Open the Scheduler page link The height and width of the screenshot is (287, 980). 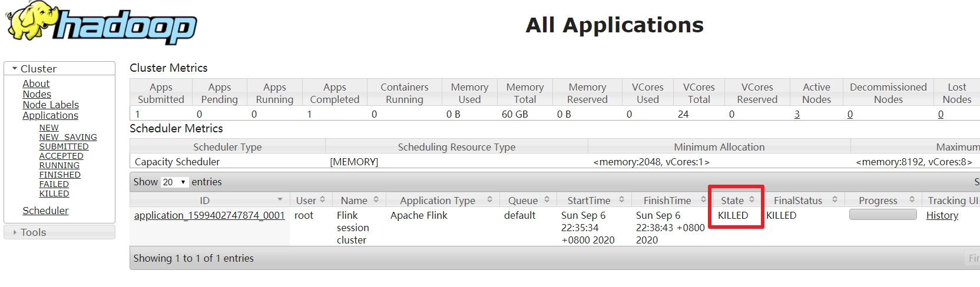point(45,211)
